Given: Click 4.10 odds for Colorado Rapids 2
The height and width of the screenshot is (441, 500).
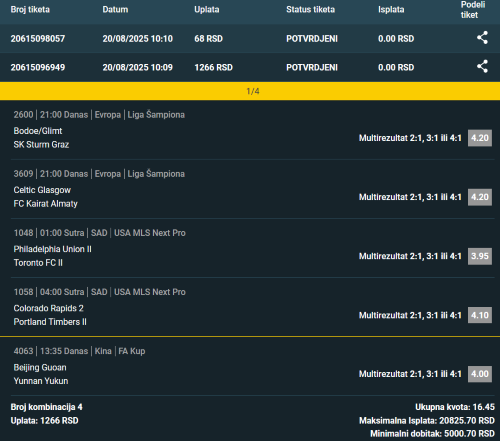Looking at the screenshot, I should point(480,315).
